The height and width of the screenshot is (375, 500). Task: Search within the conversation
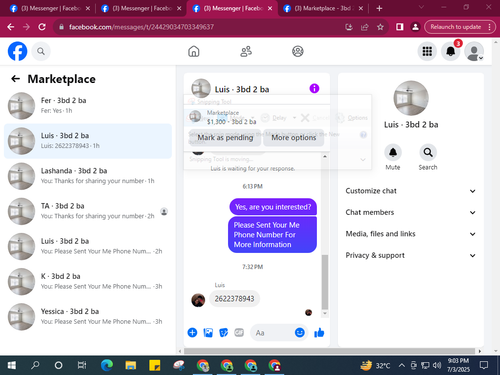coord(428,153)
